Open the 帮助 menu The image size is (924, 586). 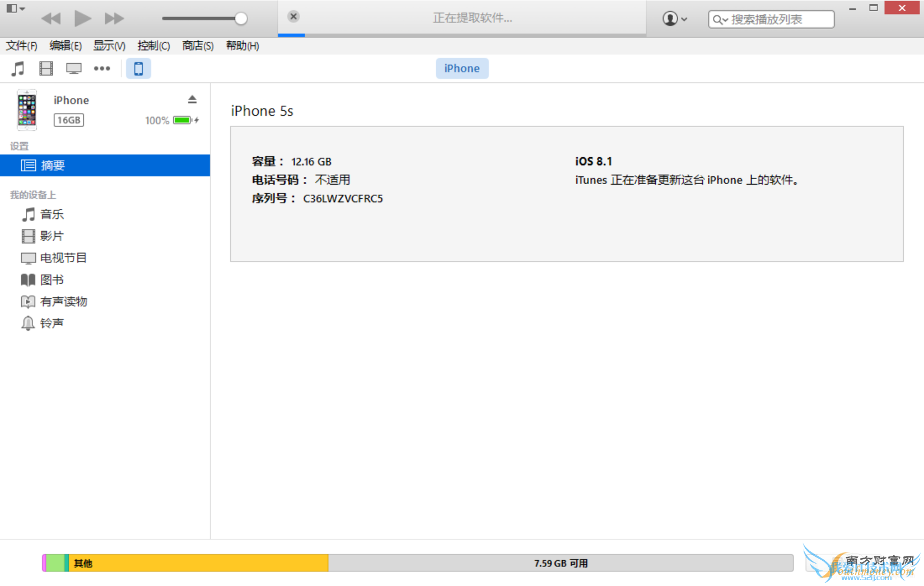pos(241,46)
